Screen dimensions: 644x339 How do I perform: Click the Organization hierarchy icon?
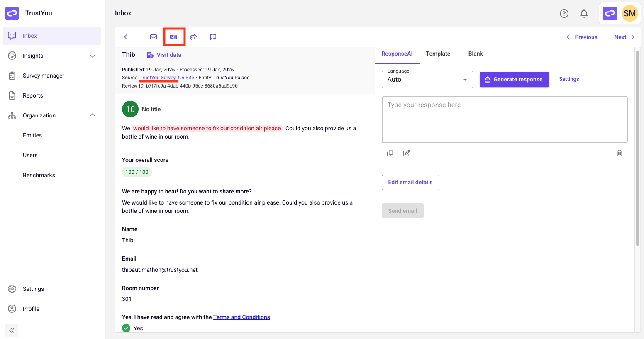coord(12,115)
